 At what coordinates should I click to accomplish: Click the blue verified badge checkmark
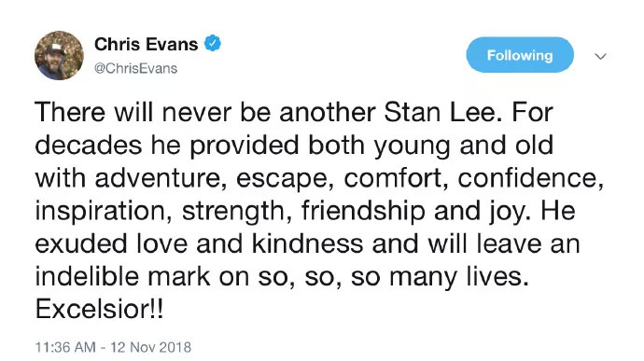point(213,44)
